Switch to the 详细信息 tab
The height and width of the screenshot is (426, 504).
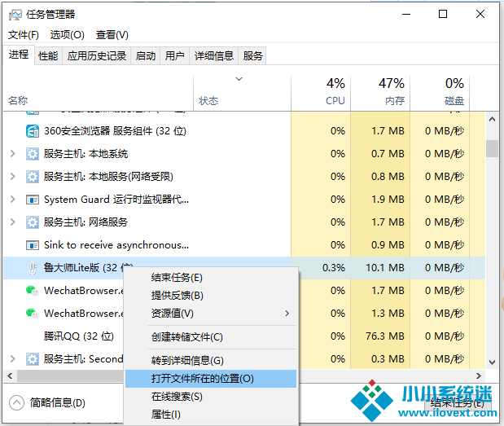(x=214, y=56)
